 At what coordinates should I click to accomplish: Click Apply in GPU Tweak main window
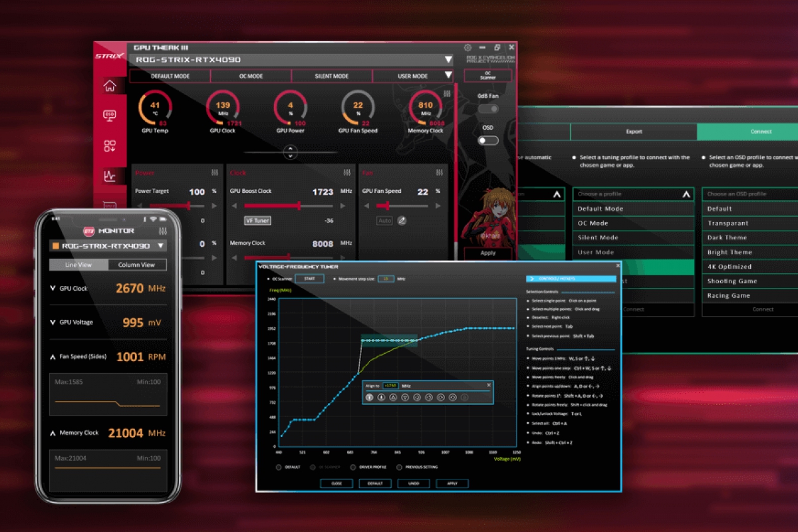(488, 253)
